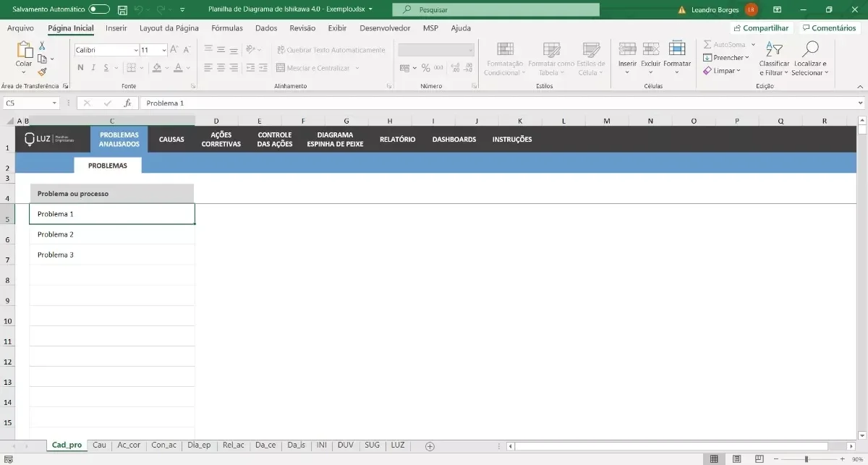This screenshot has width=868, height=465.
Task: Click the Cut scissors icon
Action: (x=41, y=46)
